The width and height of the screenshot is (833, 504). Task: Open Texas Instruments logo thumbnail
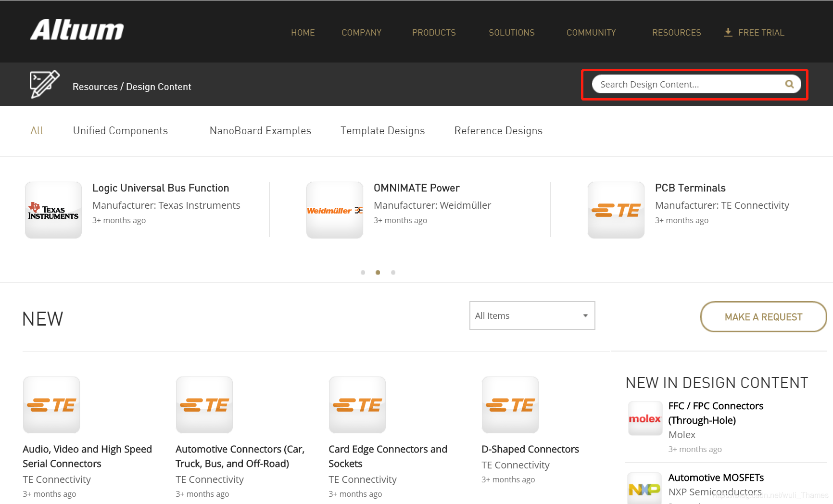[53, 210]
